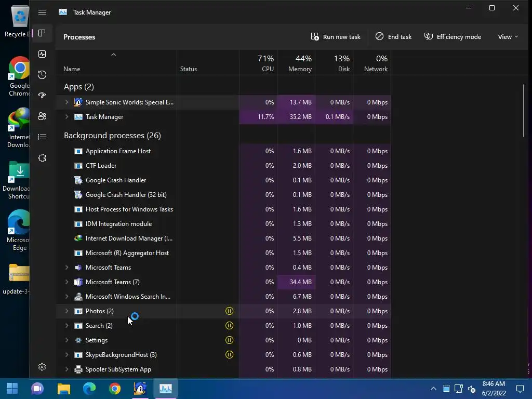Click the Background processes (26) group header
532x399 pixels.
point(112,136)
